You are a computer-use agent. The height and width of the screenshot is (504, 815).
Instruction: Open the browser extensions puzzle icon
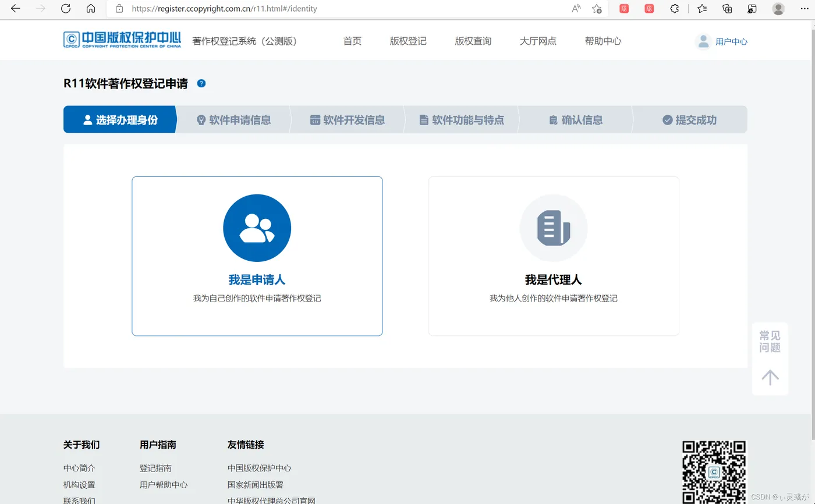(x=675, y=9)
